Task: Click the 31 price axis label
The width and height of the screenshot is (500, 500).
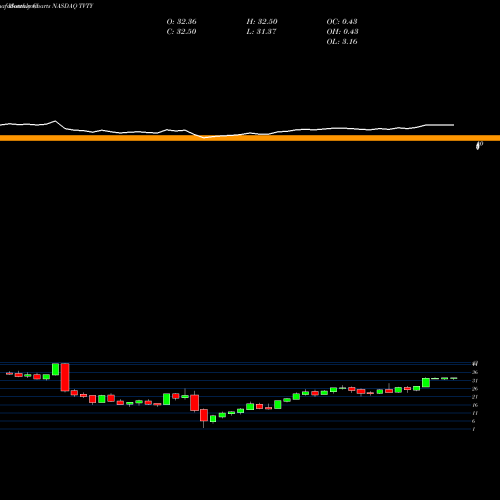Action: click(x=475, y=380)
